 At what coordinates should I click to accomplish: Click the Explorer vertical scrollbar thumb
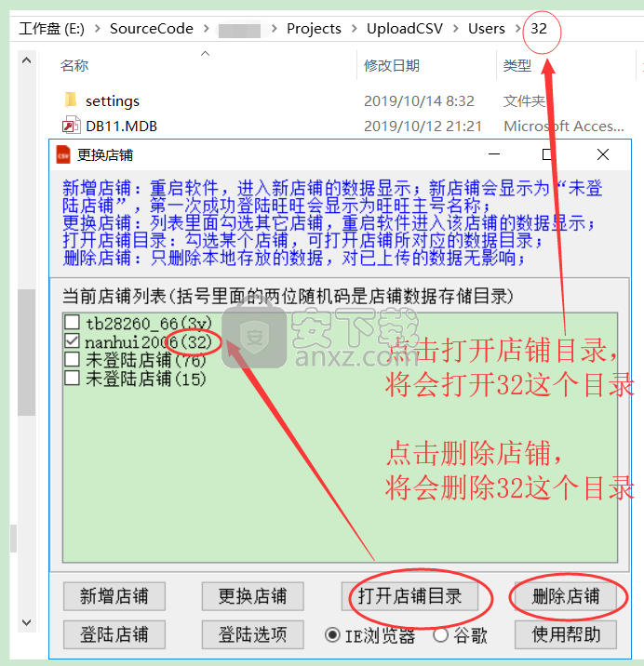tap(26, 352)
